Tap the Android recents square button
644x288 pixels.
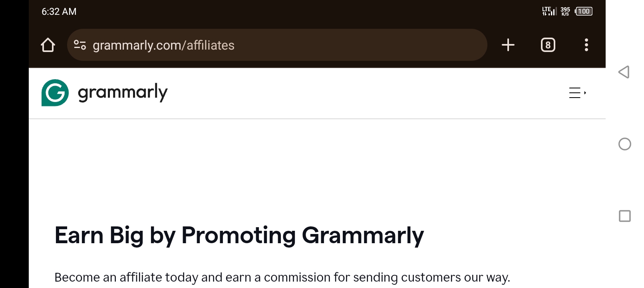point(624,216)
